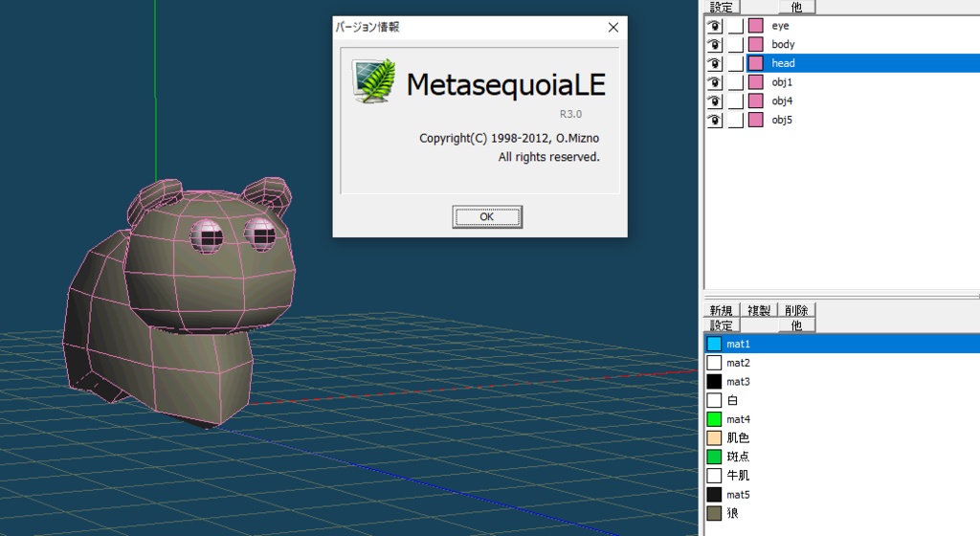This screenshot has height=536, width=980.
Task: Tick the lock box for body object
Action: coord(736,44)
